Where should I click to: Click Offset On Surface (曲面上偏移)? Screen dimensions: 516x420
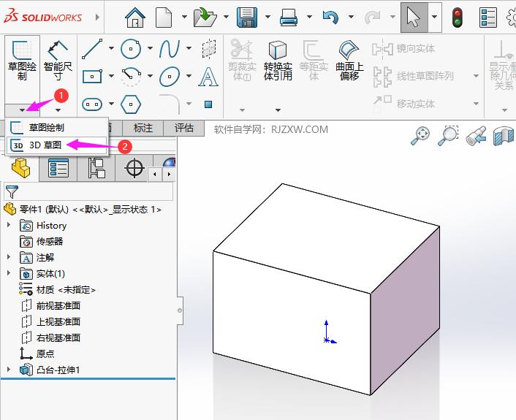[349, 61]
